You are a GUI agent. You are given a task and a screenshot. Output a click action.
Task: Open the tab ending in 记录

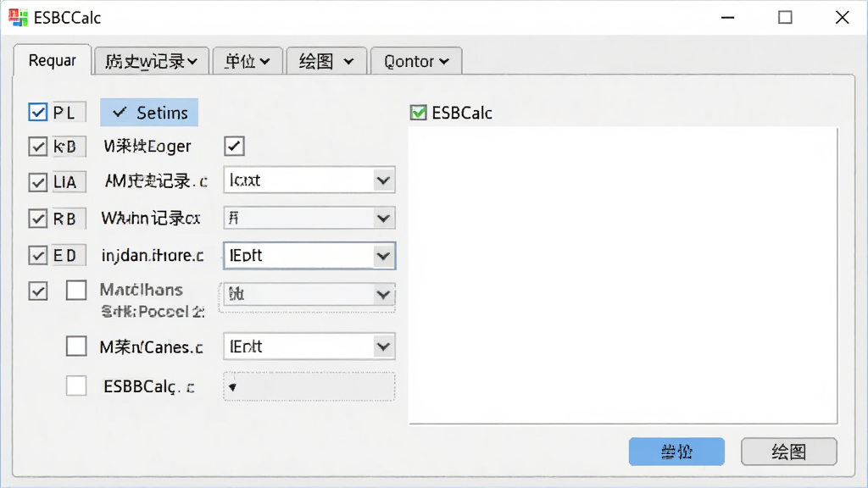(x=151, y=61)
